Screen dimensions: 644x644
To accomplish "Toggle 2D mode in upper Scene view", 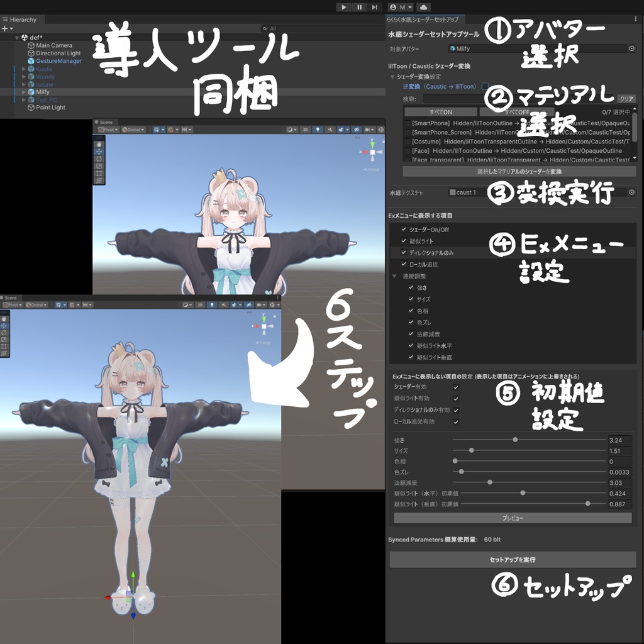I will 305,130.
